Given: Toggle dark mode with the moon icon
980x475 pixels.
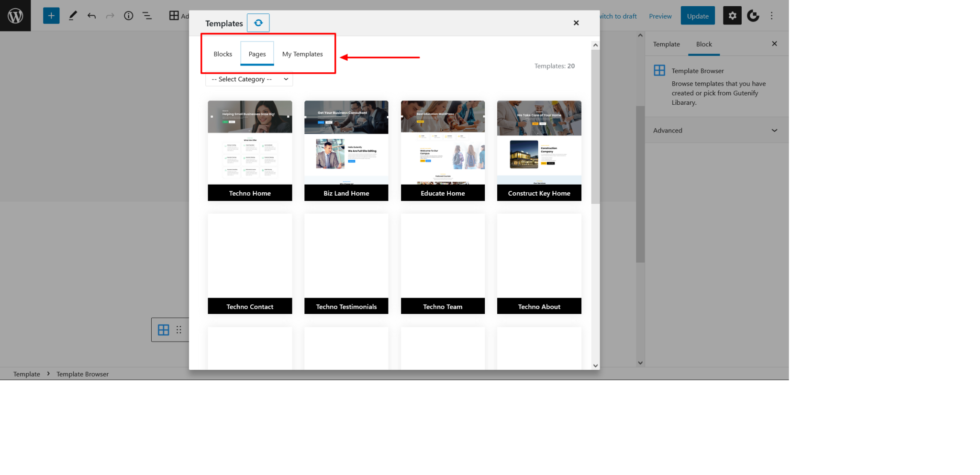Looking at the screenshot, I should point(753,15).
